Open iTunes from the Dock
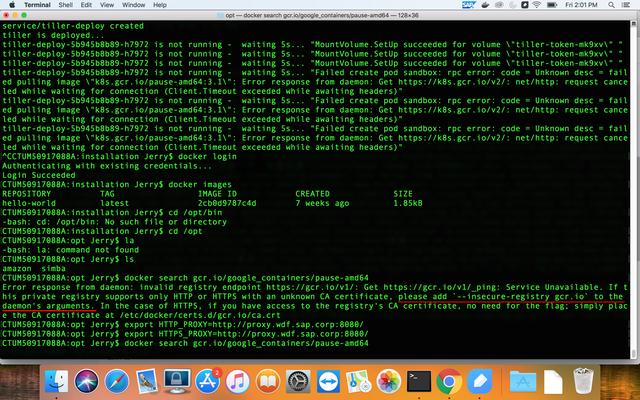 238,381
